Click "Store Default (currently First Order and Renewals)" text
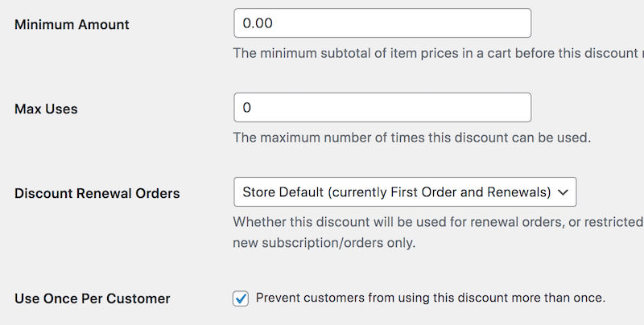 pyautogui.click(x=397, y=192)
